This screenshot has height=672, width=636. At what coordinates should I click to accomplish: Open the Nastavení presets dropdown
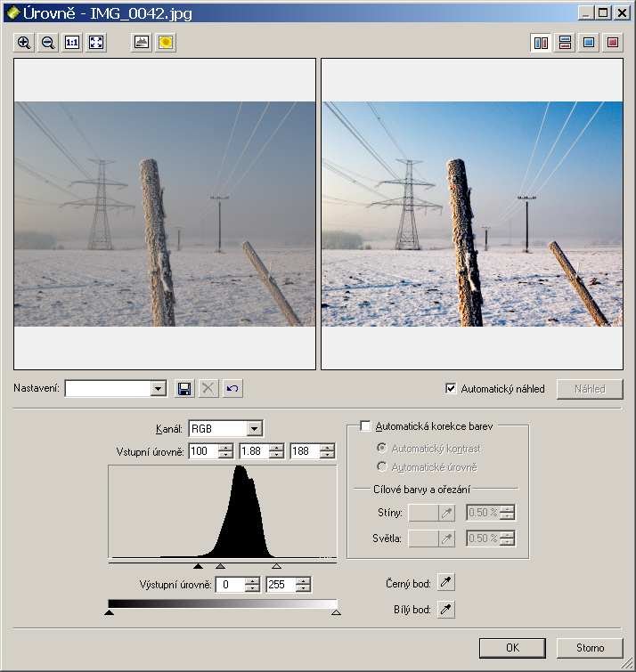[x=159, y=389]
